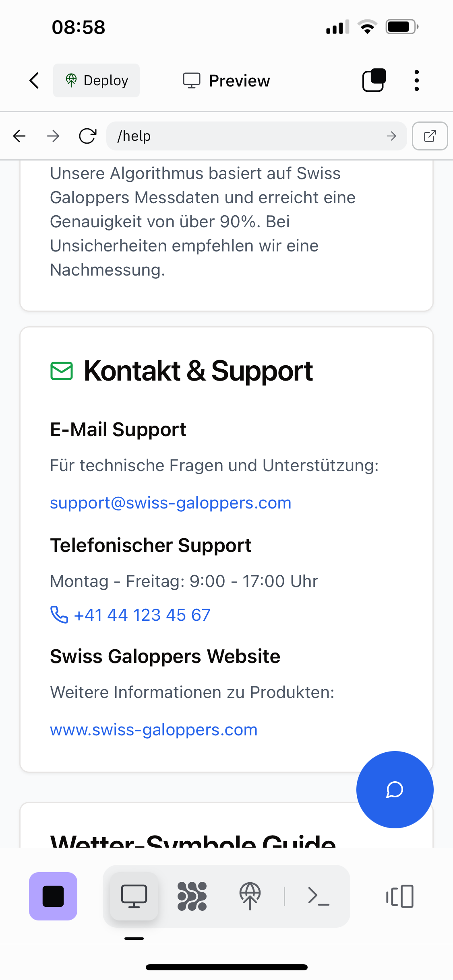This screenshot has width=453, height=980.
Task: Open the preview in an external window
Action: coord(430,136)
